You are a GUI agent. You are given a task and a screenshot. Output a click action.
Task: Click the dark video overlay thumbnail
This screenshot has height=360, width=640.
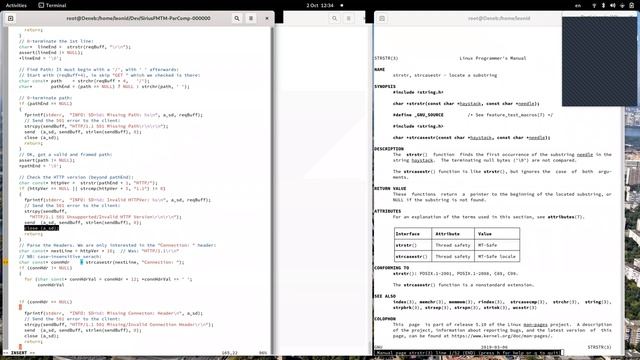tap(599, 61)
